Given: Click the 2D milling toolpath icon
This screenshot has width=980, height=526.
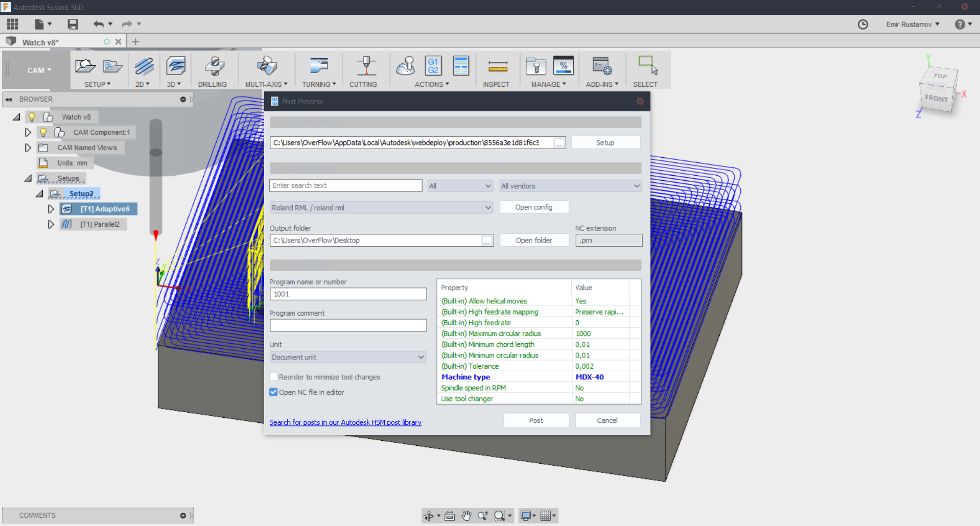Looking at the screenshot, I should coord(144,66).
